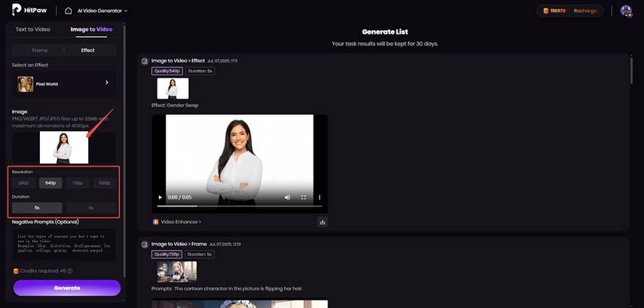Screen dimensions: 644x308
Task: Click the Quality:540p tag
Action: pos(167,71)
